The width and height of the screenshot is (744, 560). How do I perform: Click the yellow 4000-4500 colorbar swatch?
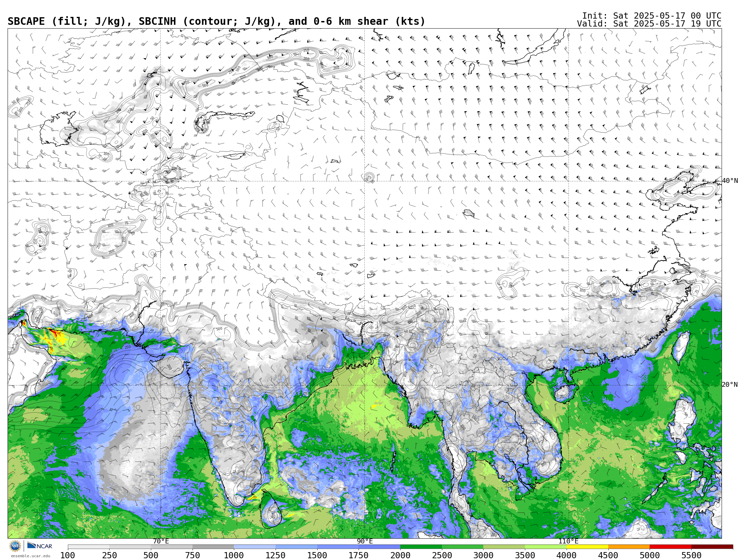pos(587,547)
